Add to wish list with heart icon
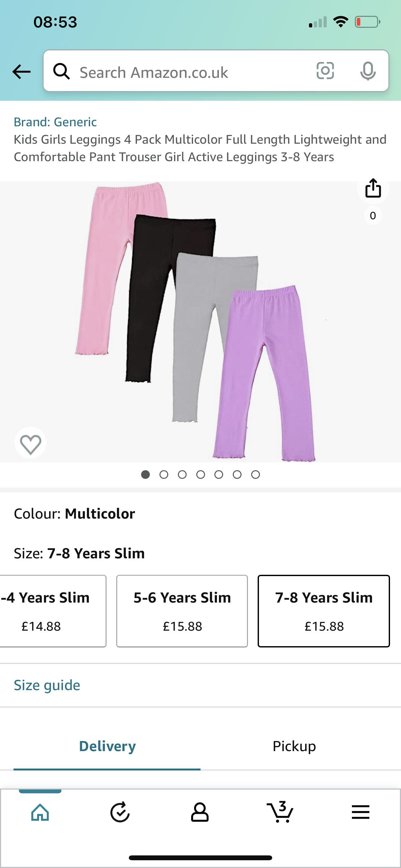 click(x=31, y=443)
